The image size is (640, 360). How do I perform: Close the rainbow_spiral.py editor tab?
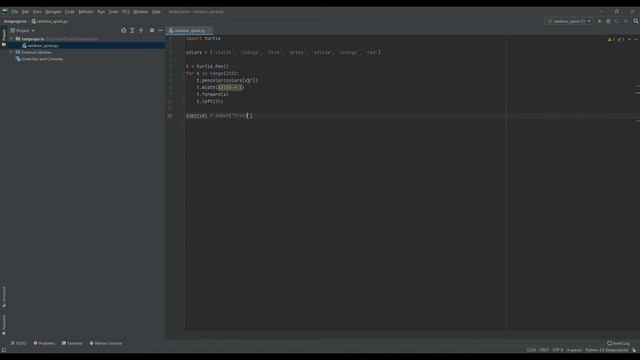coord(209,31)
